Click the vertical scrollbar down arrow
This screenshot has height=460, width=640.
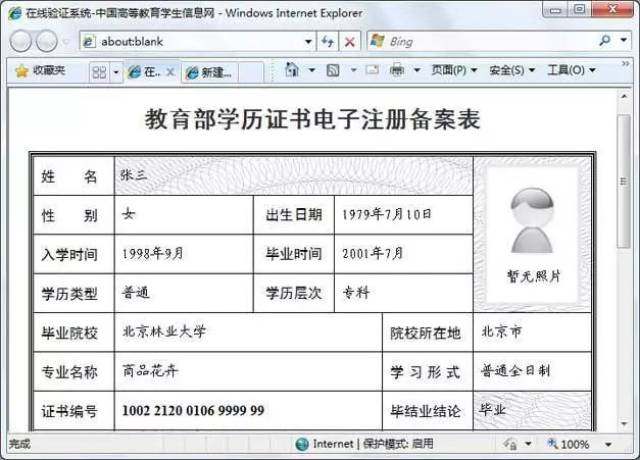click(624, 424)
